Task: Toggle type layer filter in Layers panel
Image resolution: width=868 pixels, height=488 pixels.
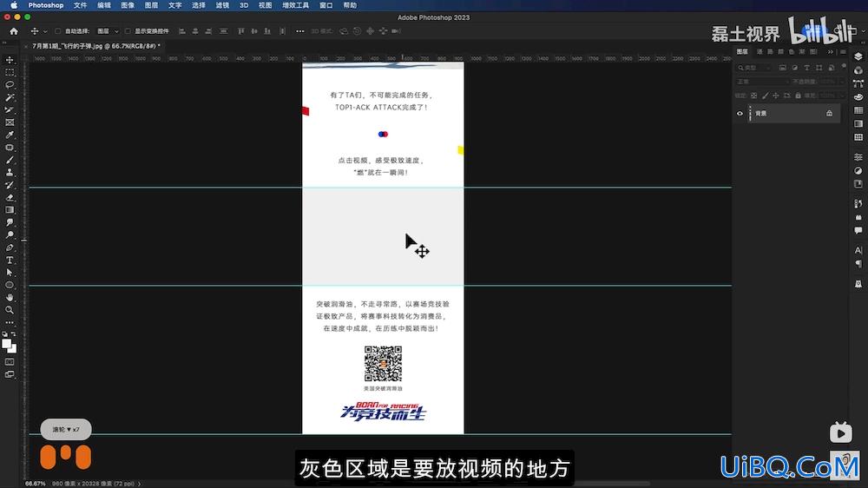Action: [x=807, y=68]
